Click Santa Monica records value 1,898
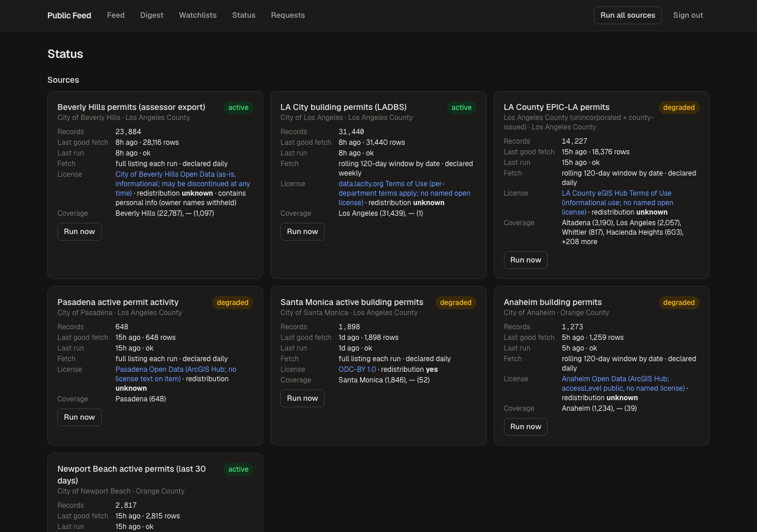 pos(349,327)
